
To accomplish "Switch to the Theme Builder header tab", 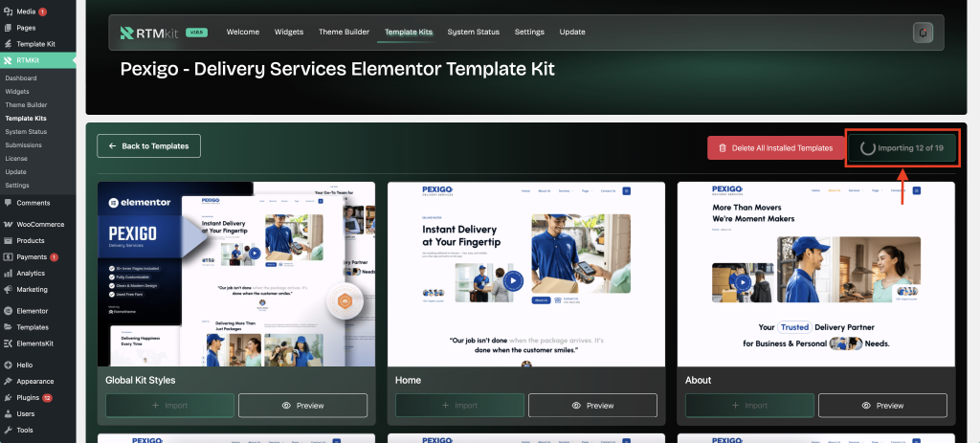I will 344,32.
